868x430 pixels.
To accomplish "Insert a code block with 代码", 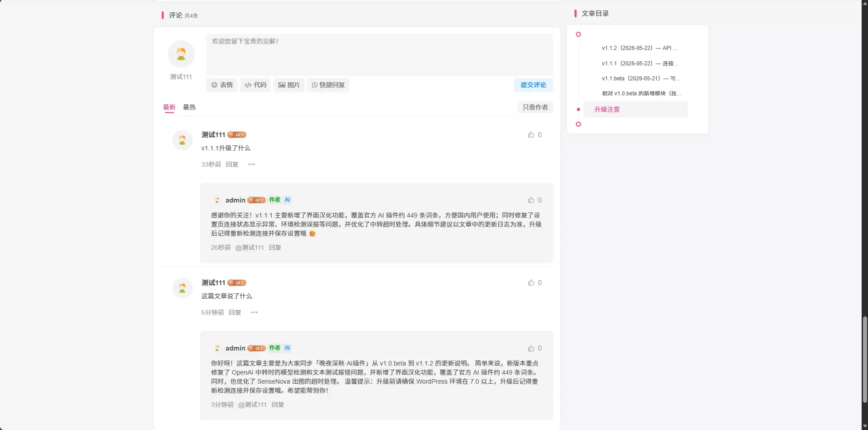I will point(255,85).
